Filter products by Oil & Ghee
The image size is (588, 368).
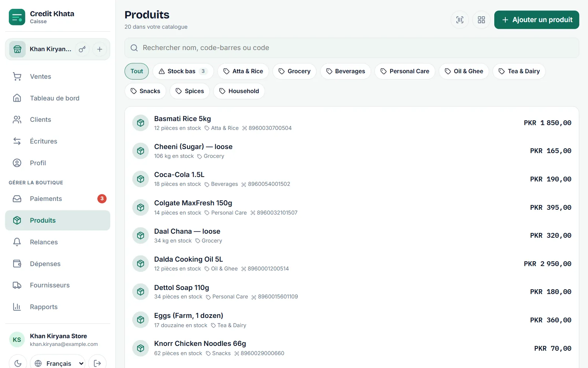pyautogui.click(x=464, y=71)
